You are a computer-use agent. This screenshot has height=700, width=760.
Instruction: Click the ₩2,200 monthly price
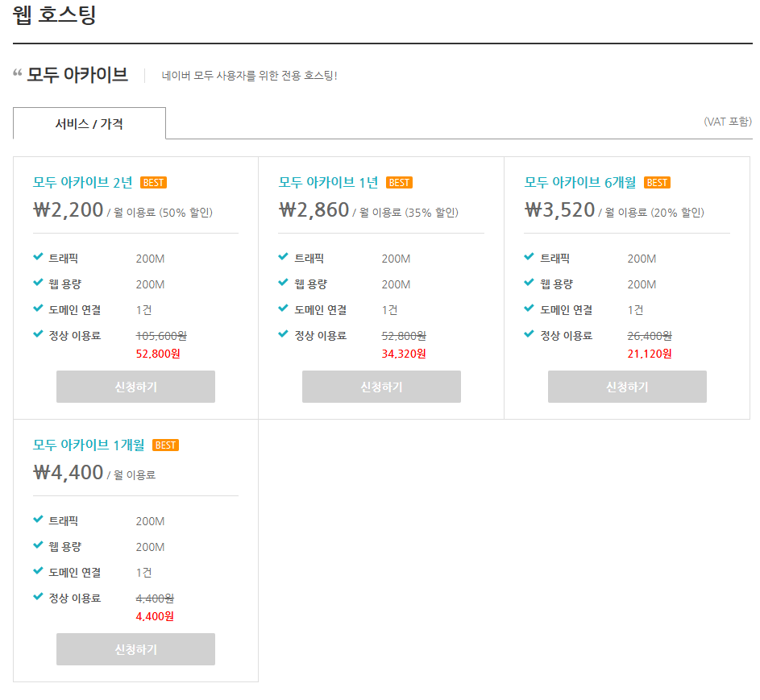tap(69, 211)
